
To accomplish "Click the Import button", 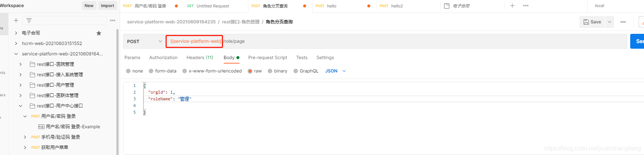I will pos(107,6).
